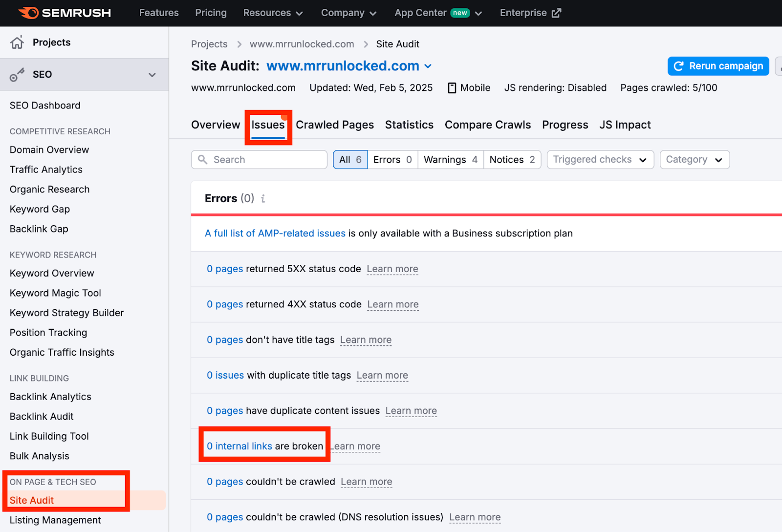The height and width of the screenshot is (532, 782).
Task: Open Keyword Strategy Builder in sidebar
Action: [x=66, y=313]
